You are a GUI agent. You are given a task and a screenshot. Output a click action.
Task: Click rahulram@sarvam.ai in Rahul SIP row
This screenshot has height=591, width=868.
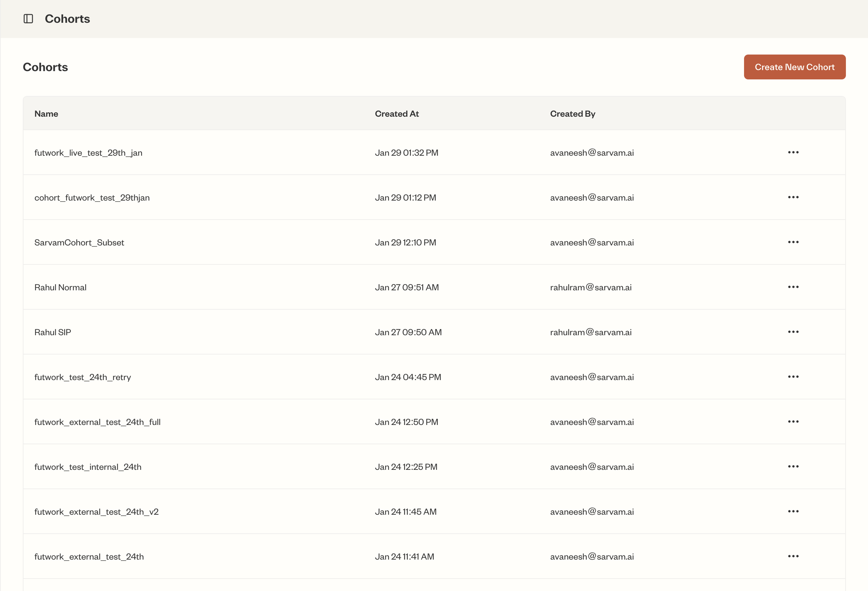(590, 332)
